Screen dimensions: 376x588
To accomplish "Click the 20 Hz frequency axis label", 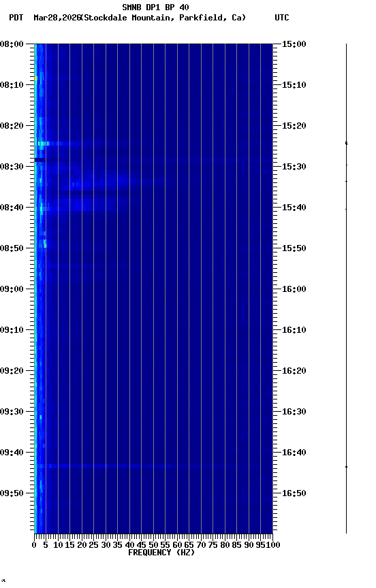I will click(x=82, y=545).
